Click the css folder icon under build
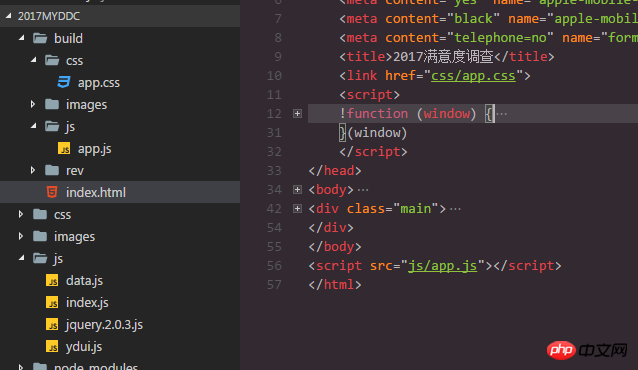The width and height of the screenshot is (638, 370). point(52,60)
